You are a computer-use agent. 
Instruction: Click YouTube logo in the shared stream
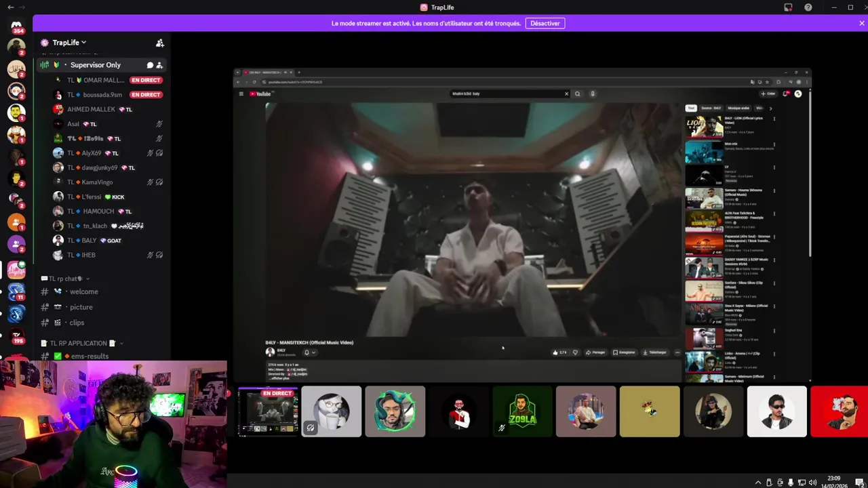tap(260, 94)
